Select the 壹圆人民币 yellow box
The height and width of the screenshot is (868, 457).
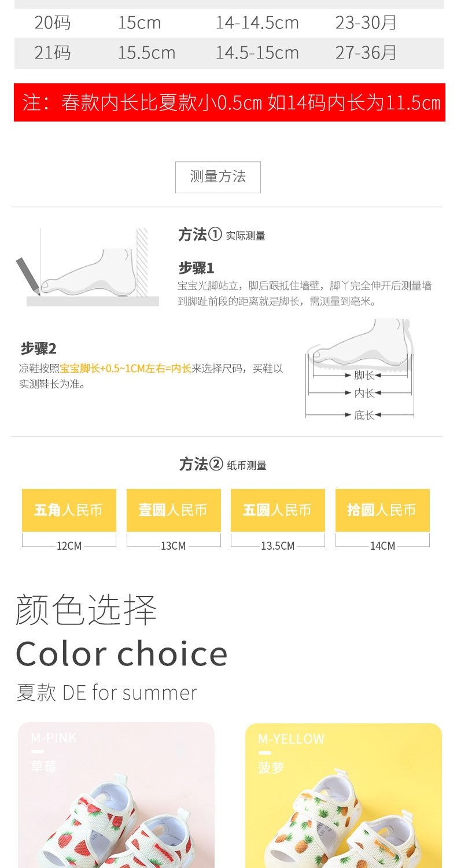pos(174,510)
